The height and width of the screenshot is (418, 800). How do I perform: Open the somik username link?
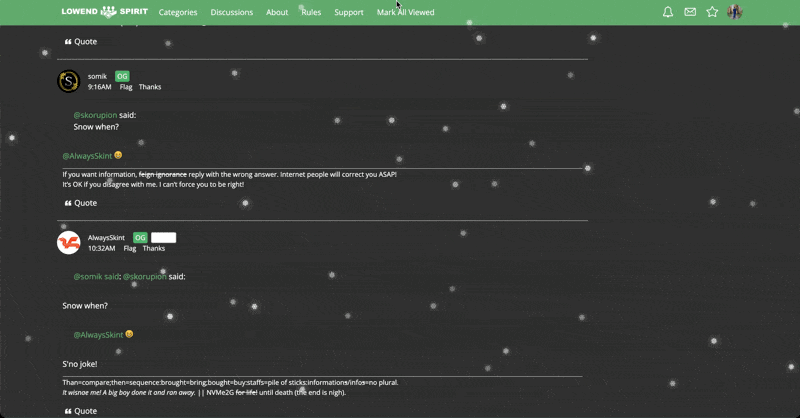[97, 76]
